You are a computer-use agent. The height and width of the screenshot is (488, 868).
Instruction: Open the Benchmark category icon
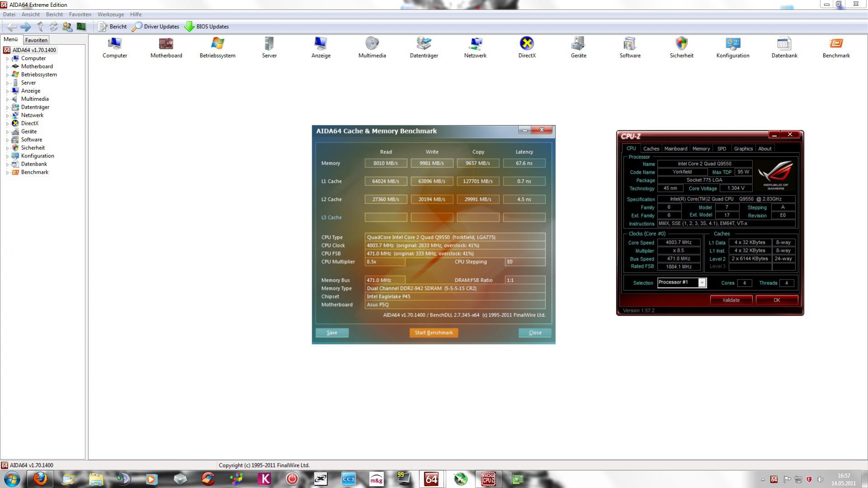click(836, 47)
